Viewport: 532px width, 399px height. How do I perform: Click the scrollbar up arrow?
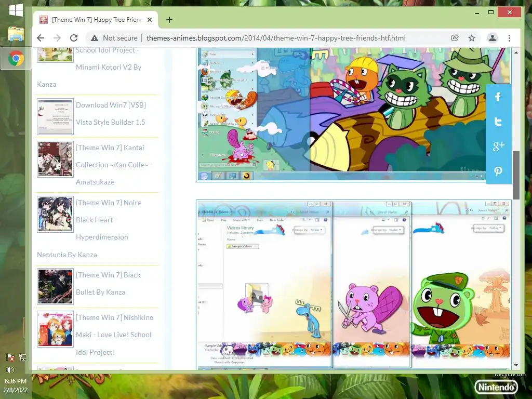pos(516,52)
